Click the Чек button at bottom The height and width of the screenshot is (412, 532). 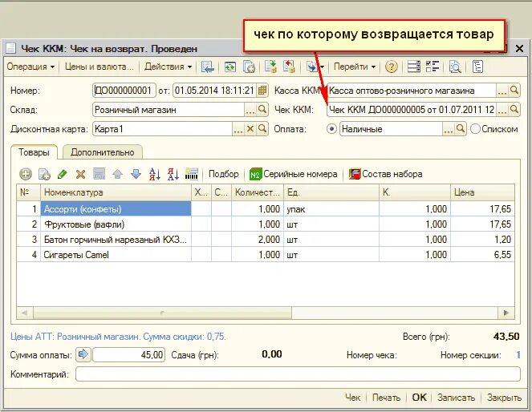[352, 397]
